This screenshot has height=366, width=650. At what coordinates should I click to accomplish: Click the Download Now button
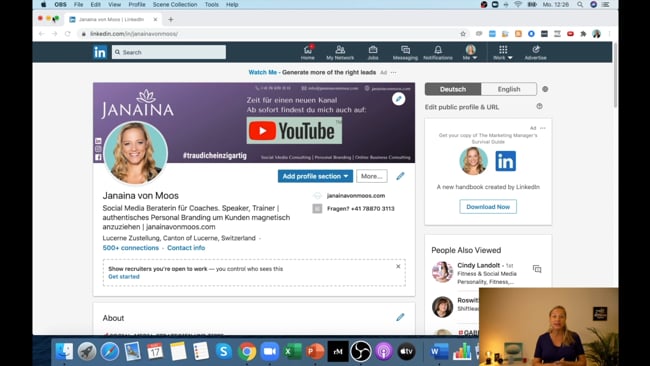coord(488,206)
